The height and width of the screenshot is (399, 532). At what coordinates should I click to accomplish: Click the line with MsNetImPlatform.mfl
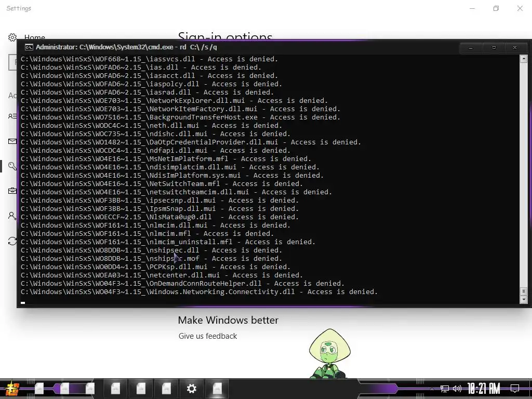coord(166,159)
